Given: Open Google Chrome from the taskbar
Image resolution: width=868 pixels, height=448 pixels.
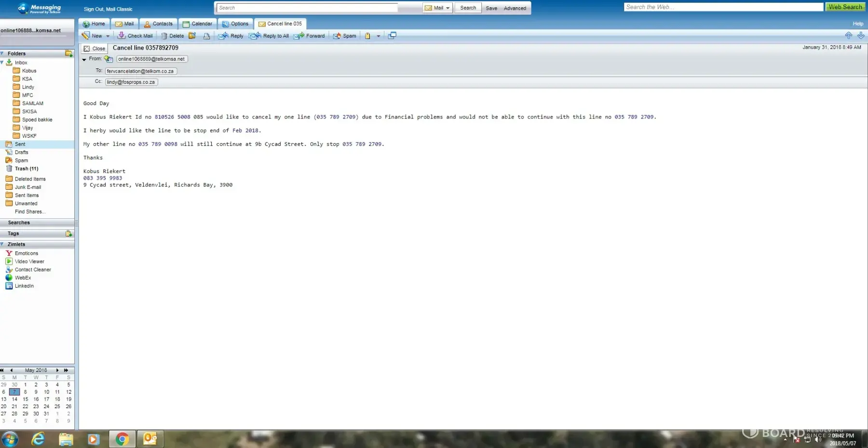Looking at the screenshot, I should point(122,439).
